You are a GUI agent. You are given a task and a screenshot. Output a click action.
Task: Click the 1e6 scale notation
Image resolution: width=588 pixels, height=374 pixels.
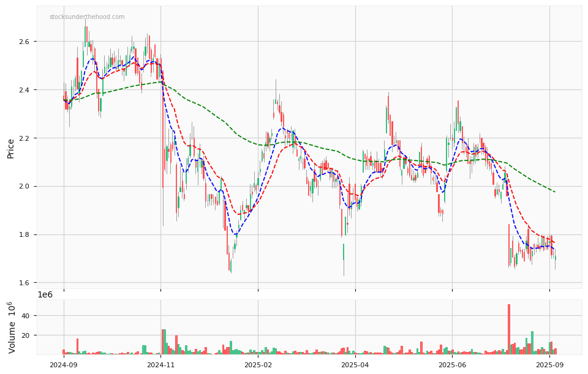(45, 294)
